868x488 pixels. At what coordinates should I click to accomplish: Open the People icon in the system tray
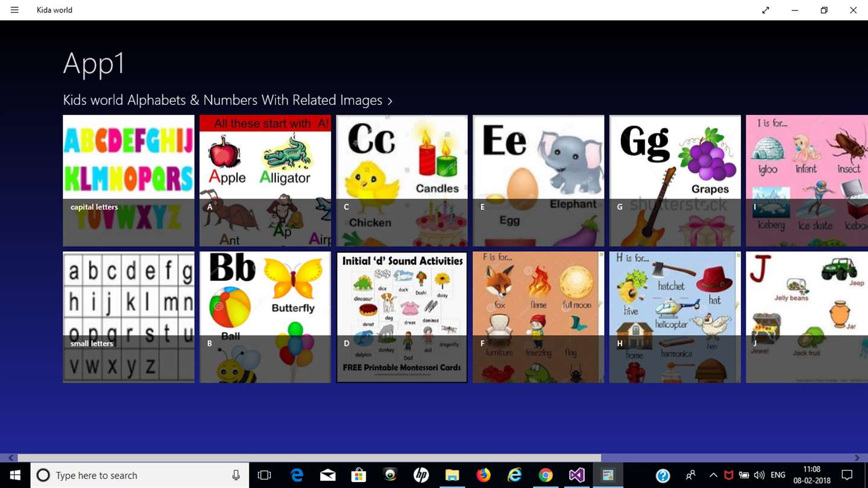click(x=691, y=475)
